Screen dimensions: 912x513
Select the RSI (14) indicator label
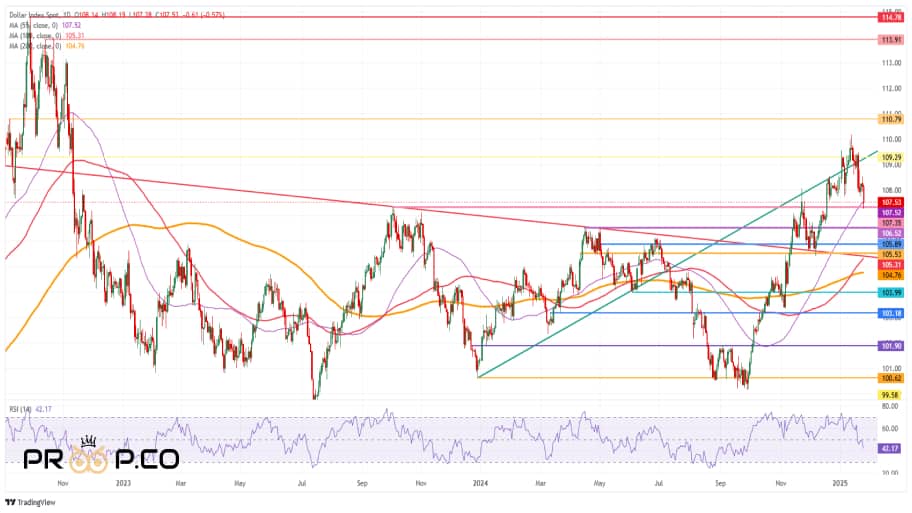[x=20, y=409]
